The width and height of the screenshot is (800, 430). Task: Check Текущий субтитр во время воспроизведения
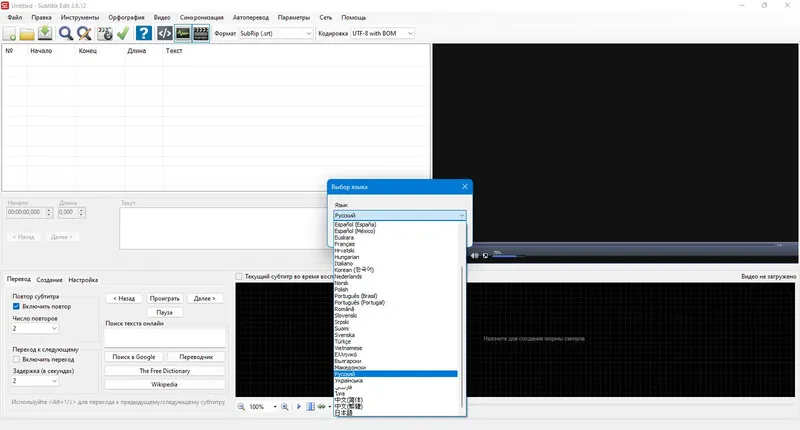239,276
